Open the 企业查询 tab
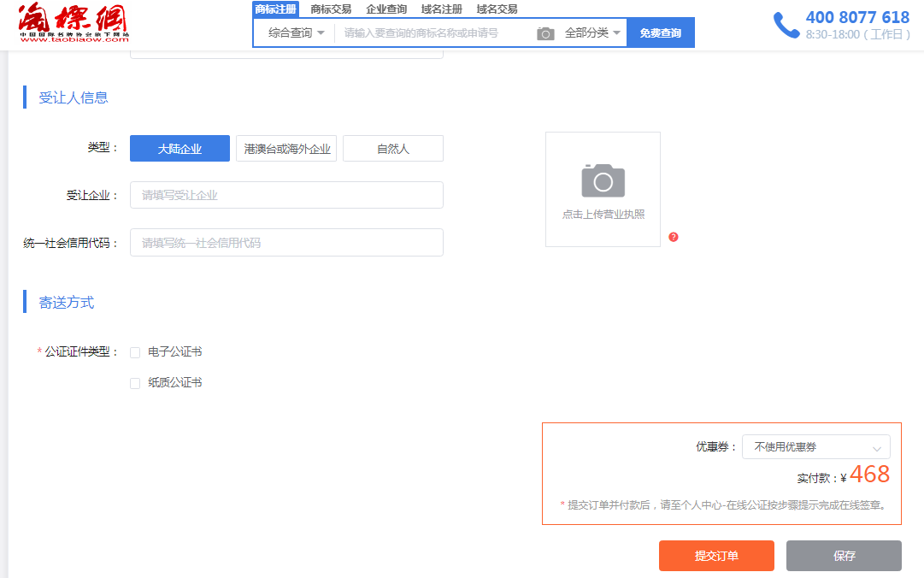This screenshot has height=578, width=924. [x=386, y=9]
